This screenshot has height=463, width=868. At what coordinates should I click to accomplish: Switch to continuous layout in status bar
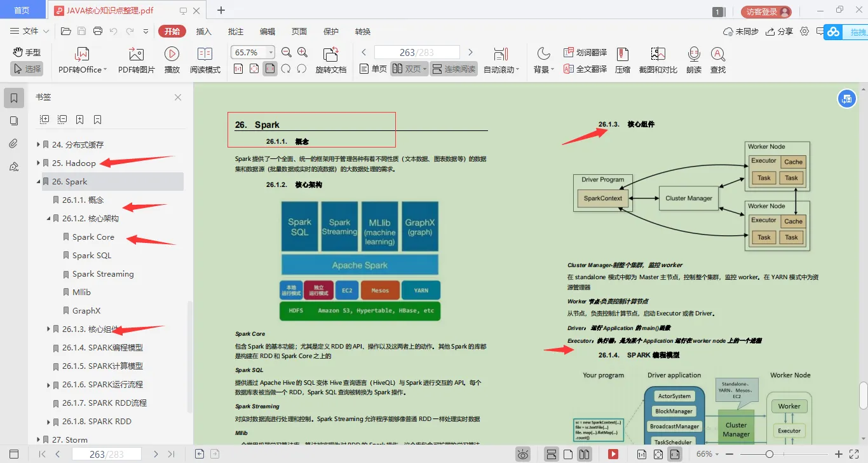(x=552, y=454)
